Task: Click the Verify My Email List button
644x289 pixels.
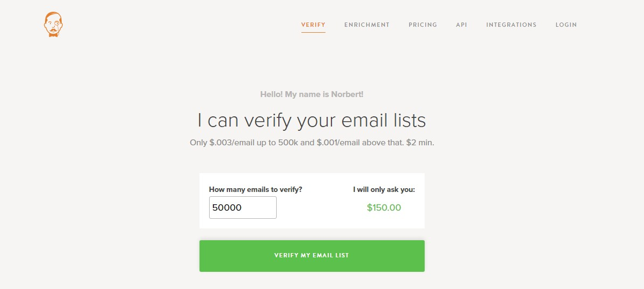Action: [x=312, y=256]
